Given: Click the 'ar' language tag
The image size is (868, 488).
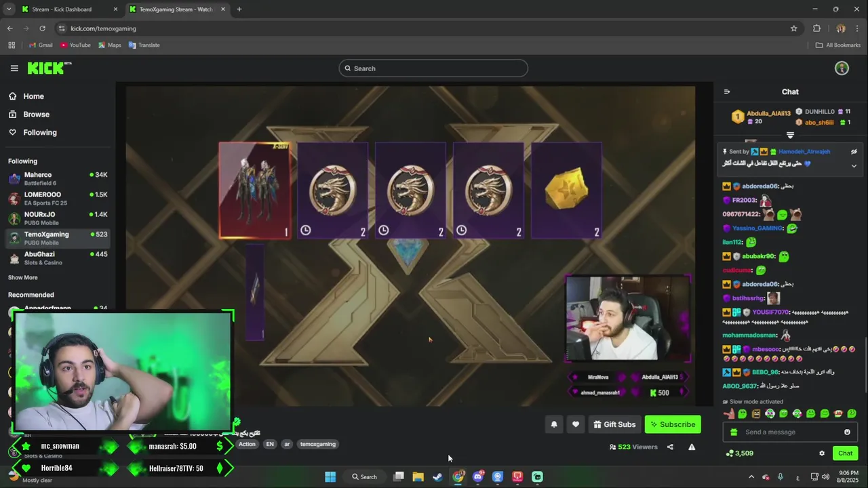Looking at the screenshot, I should (287, 444).
